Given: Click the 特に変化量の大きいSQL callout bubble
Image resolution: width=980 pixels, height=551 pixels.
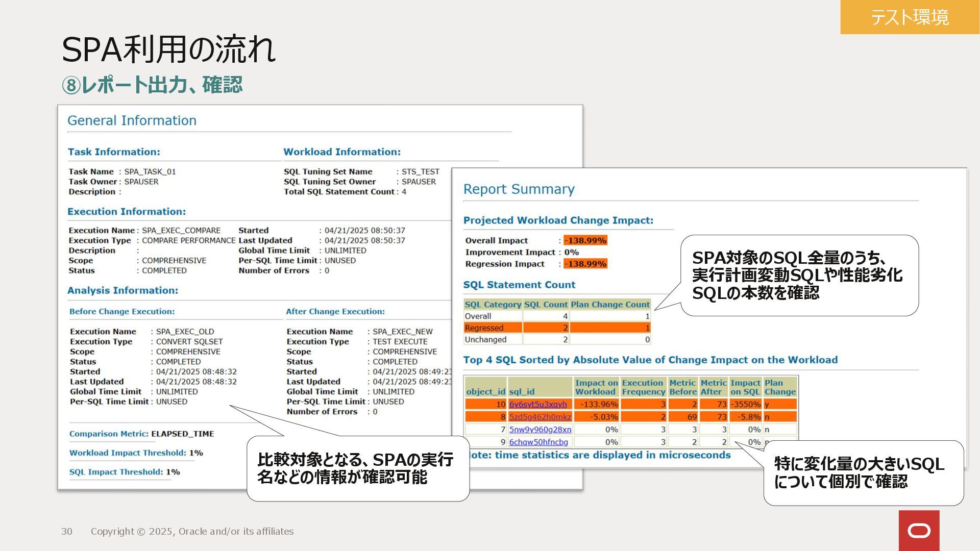Looking at the screenshot, I should coord(863,472).
